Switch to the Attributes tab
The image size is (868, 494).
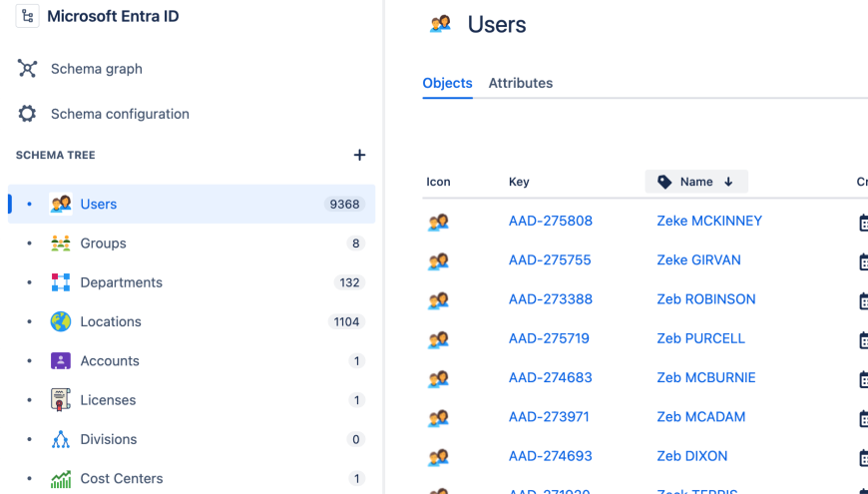pos(520,83)
